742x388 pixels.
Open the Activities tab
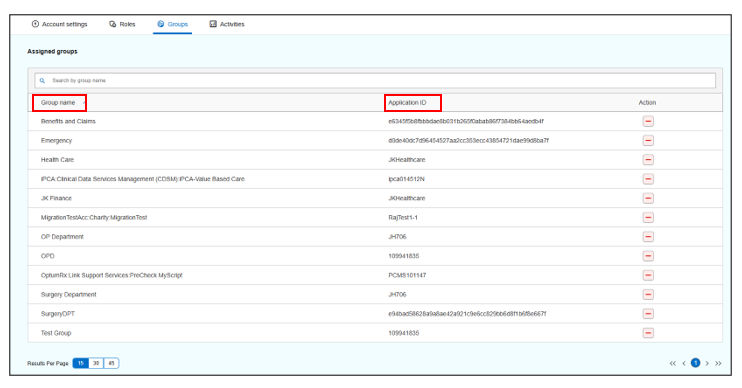pos(227,24)
